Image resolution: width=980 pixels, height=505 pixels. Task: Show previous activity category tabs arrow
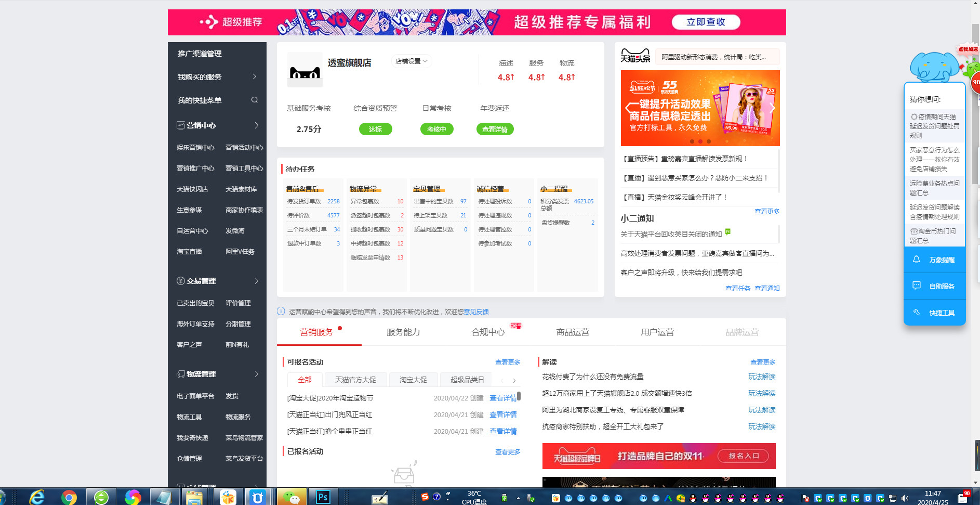click(x=502, y=381)
